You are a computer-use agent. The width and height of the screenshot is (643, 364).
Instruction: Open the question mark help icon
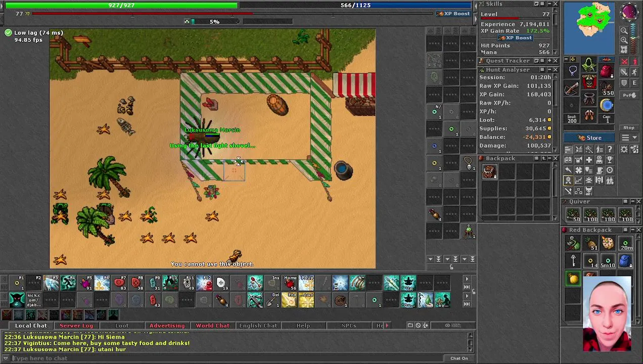point(610,149)
